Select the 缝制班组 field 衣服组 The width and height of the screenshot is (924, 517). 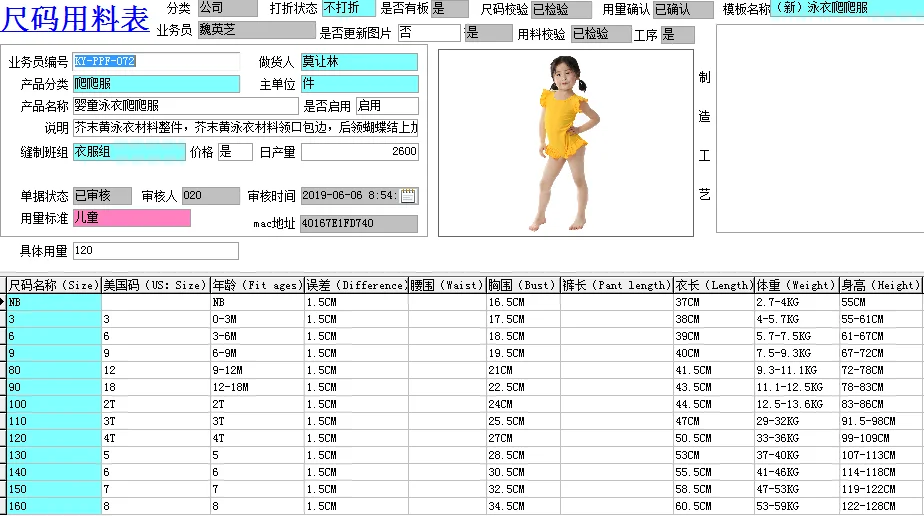pyautogui.click(x=129, y=152)
